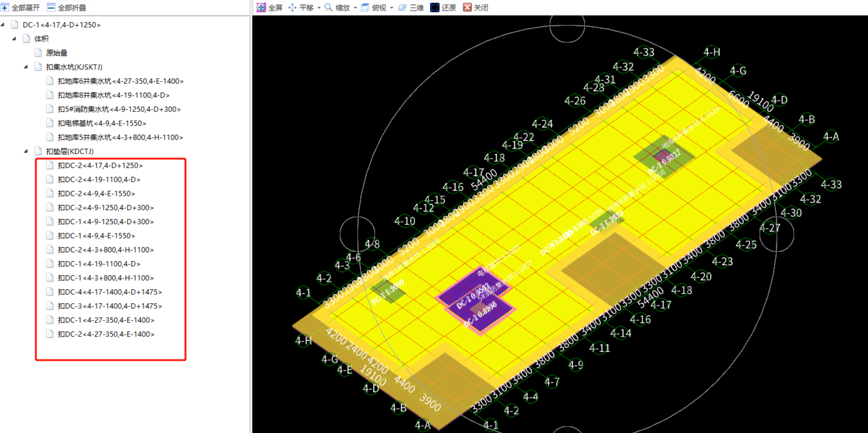Select the 原始量 tree item
This screenshot has height=433, width=868.
(57, 53)
